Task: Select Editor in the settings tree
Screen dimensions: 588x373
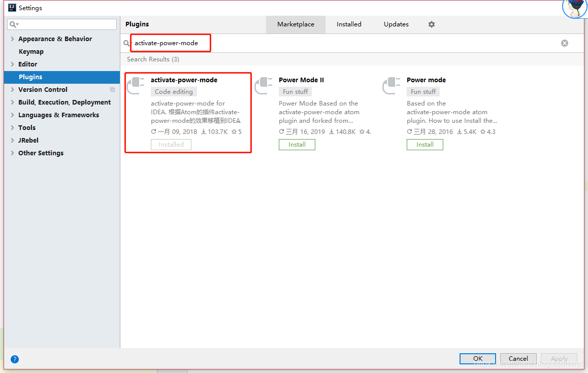Action: [x=28, y=64]
